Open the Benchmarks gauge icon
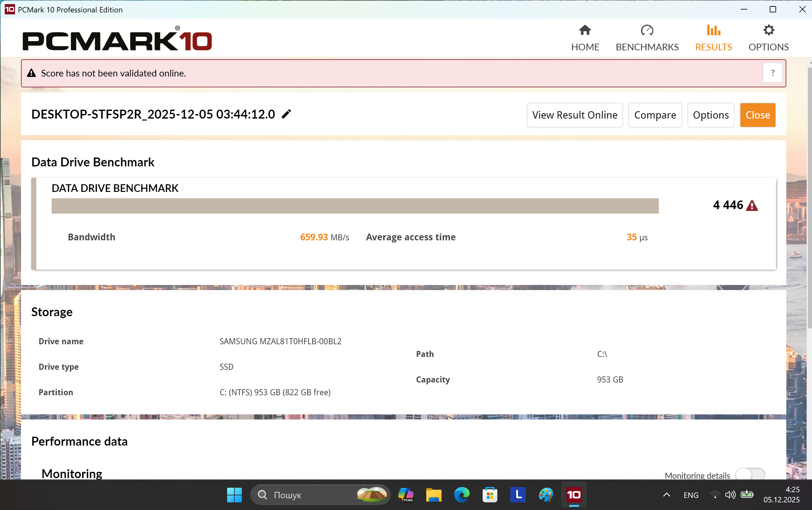812x510 pixels. point(647,31)
